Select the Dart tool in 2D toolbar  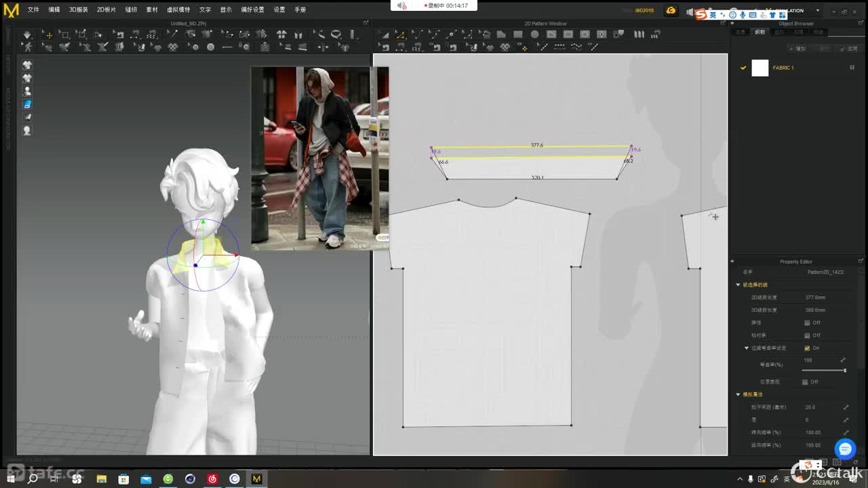pyautogui.click(x=601, y=34)
